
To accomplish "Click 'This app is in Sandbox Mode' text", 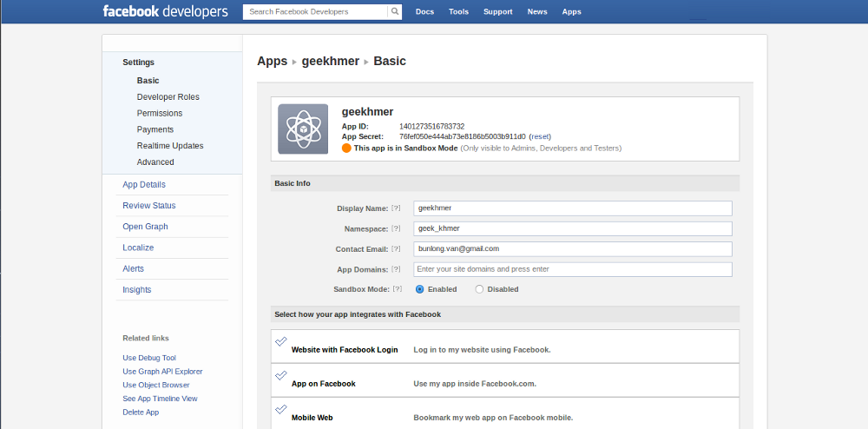I will click(x=405, y=148).
